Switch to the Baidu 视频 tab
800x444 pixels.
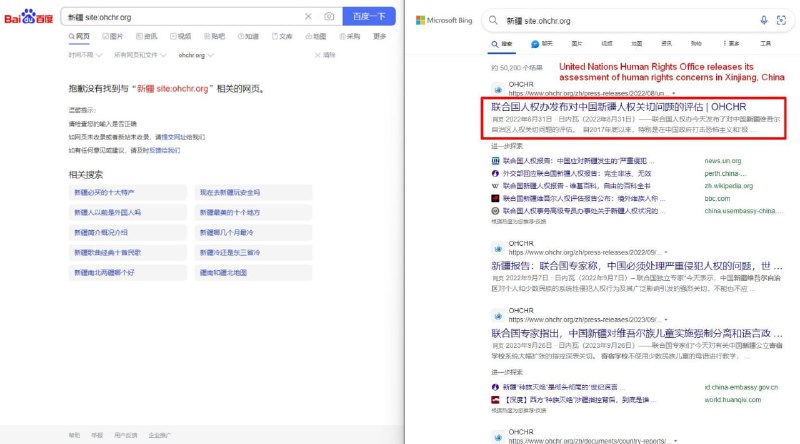(x=181, y=36)
